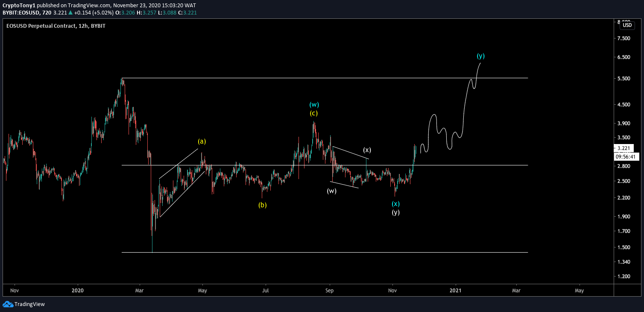Click the yellow (c) annotation label

click(x=314, y=113)
